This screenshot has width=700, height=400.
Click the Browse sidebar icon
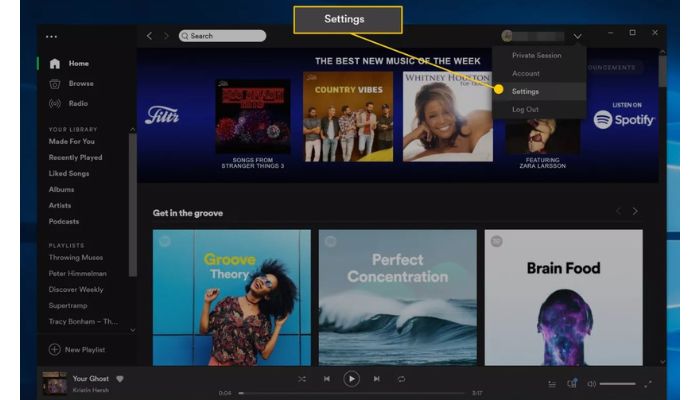pos(55,83)
